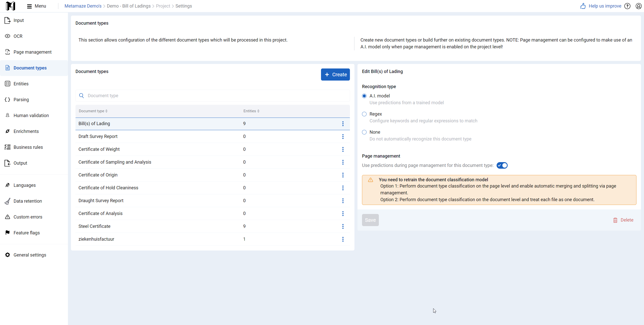Sort table by Entities column
The image size is (644, 325).
(251, 111)
